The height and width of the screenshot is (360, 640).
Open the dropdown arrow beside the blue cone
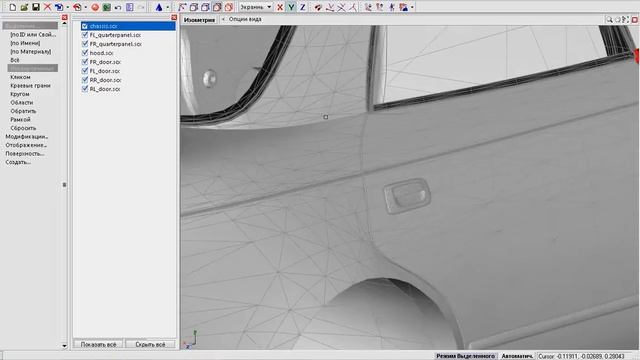(168, 7)
